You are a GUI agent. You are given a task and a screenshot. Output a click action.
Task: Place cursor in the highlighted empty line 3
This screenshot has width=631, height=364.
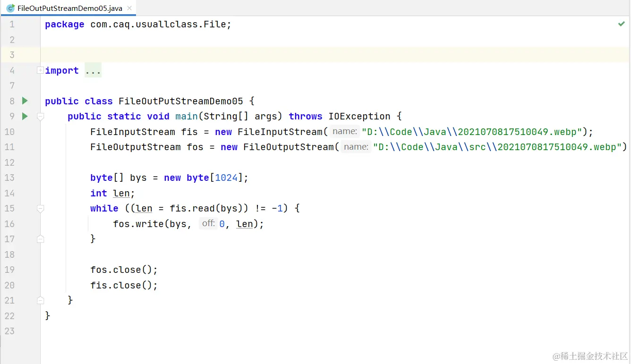(335, 55)
